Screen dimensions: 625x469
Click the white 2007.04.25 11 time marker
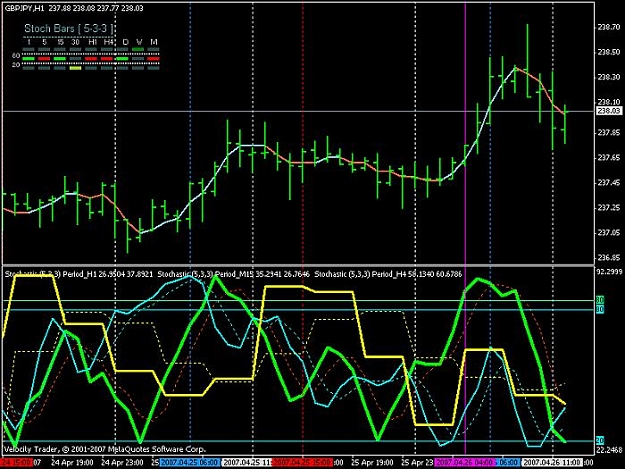tap(247, 463)
